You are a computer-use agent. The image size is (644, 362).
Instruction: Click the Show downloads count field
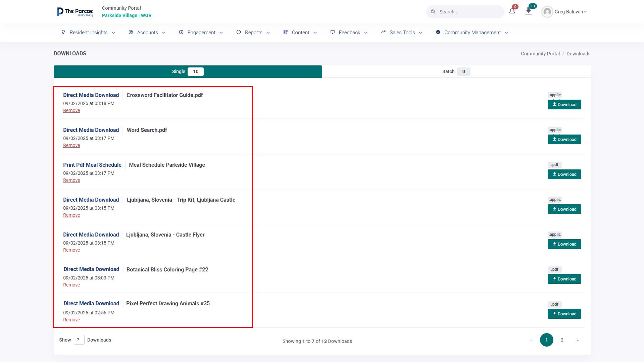click(79, 340)
